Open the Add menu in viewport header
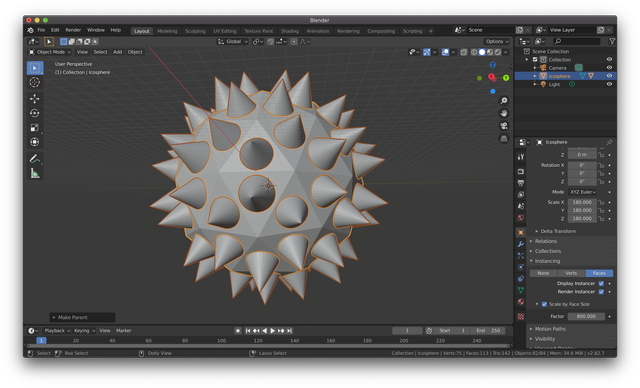This screenshot has width=640, height=388. [x=118, y=52]
